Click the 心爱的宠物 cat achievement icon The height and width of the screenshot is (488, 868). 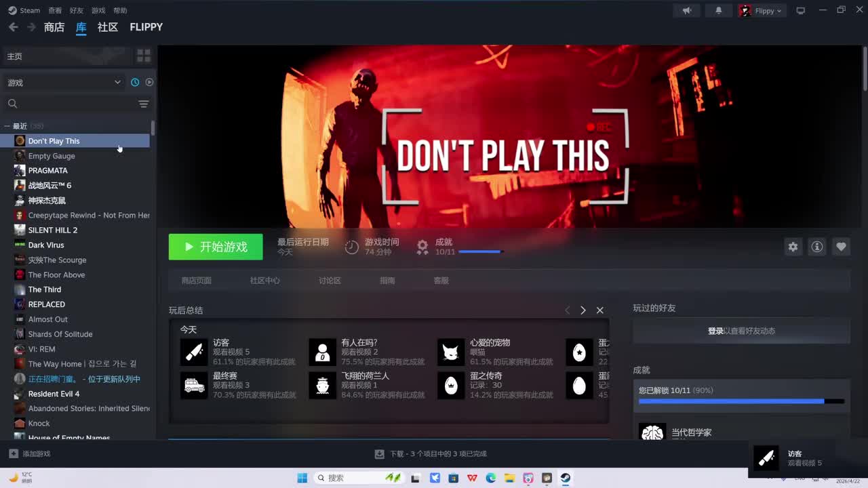[451, 352]
